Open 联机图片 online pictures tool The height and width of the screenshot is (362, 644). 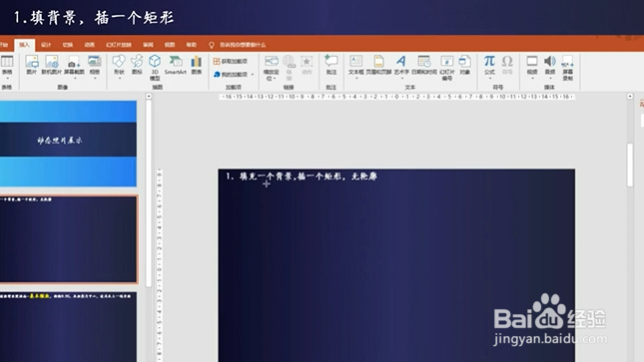pos(51,65)
